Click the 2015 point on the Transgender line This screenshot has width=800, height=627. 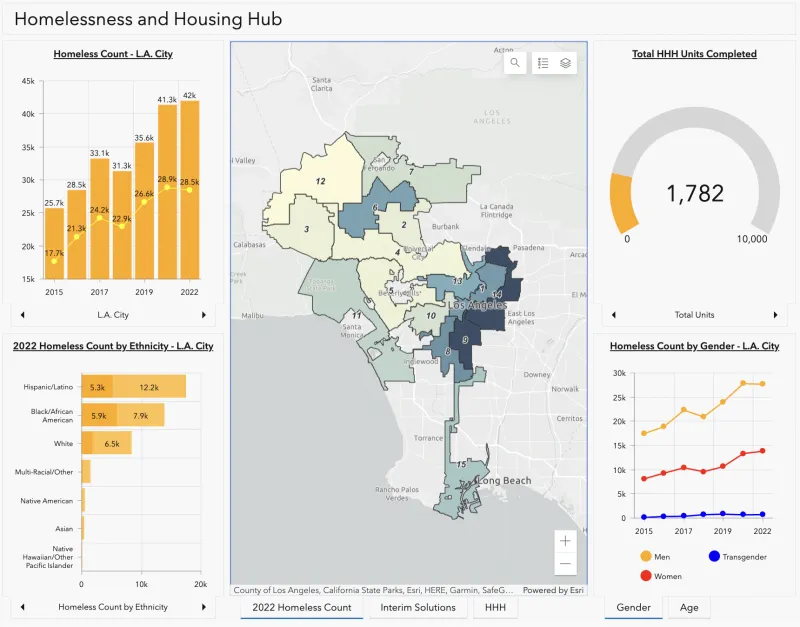click(x=644, y=517)
